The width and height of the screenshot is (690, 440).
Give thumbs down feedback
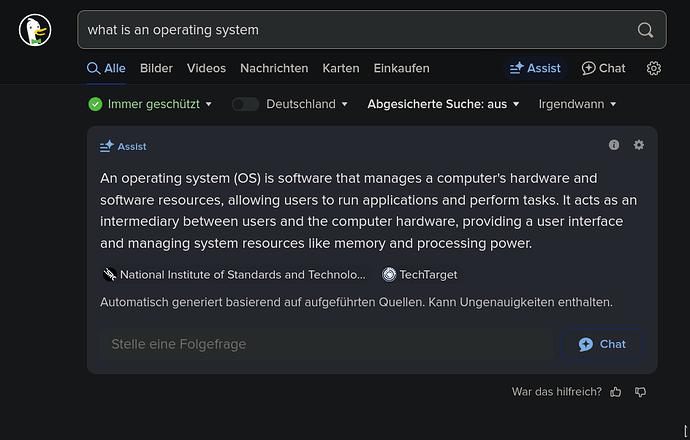tap(640, 392)
